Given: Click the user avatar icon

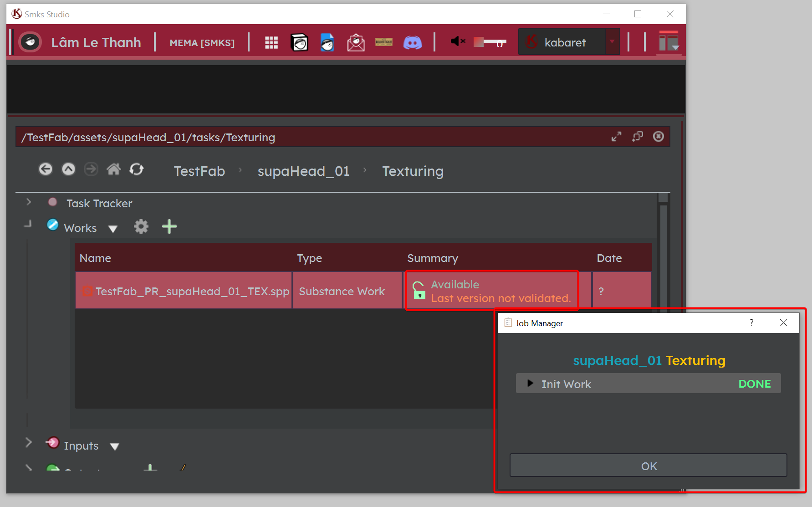Looking at the screenshot, I should (x=30, y=42).
